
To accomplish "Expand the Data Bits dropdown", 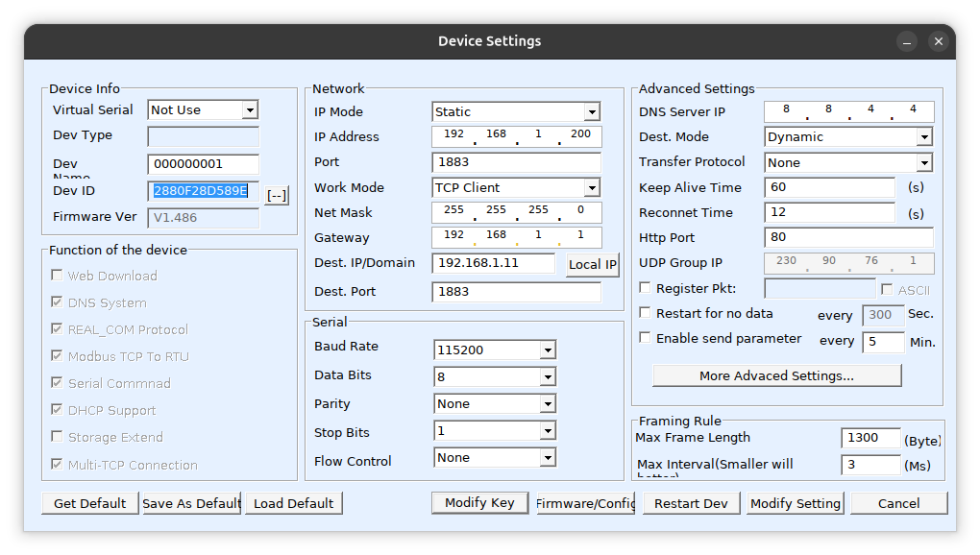I will pos(495,376).
